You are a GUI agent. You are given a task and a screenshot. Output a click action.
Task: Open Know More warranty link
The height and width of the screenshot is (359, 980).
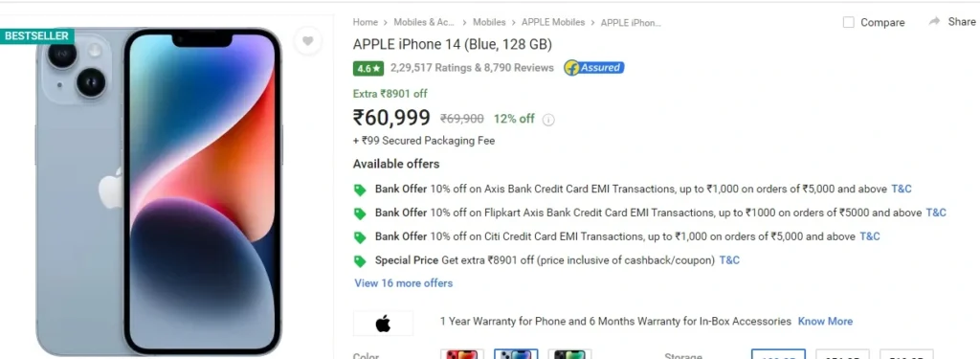pyautogui.click(x=825, y=321)
